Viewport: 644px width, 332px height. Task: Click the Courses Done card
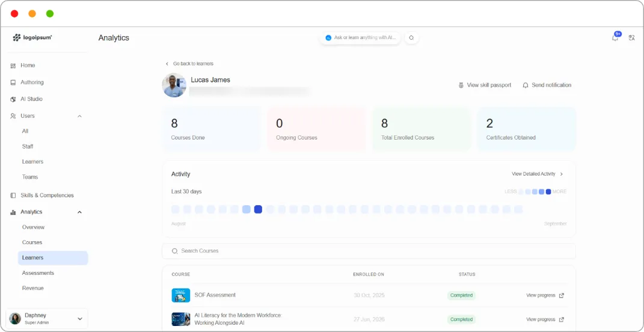tap(212, 129)
